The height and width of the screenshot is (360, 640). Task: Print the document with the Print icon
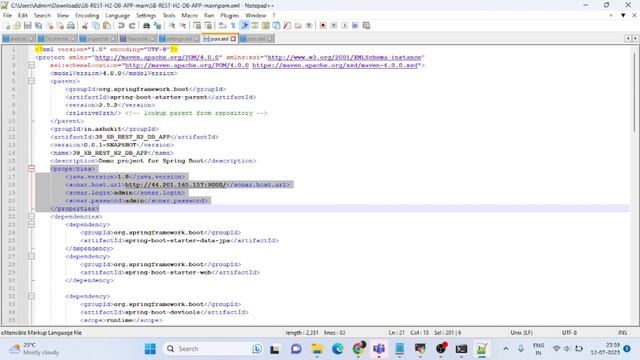click(x=71, y=26)
